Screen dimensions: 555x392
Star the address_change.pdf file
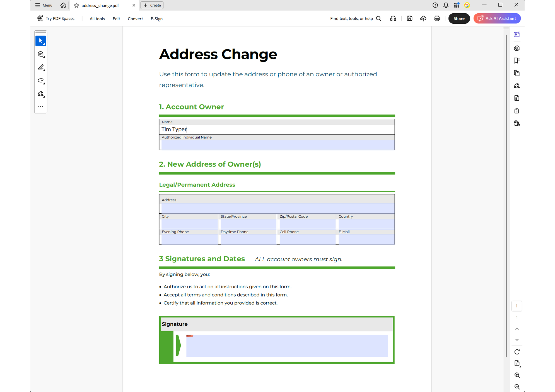(x=76, y=5)
